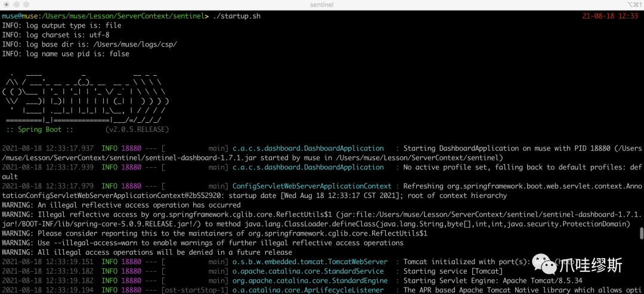Image resolution: width=644 pixels, height=294 pixels.
Task: Click the logger name "ConfigServletWebServerApplicationContext"
Action: [x=312, y=186]
